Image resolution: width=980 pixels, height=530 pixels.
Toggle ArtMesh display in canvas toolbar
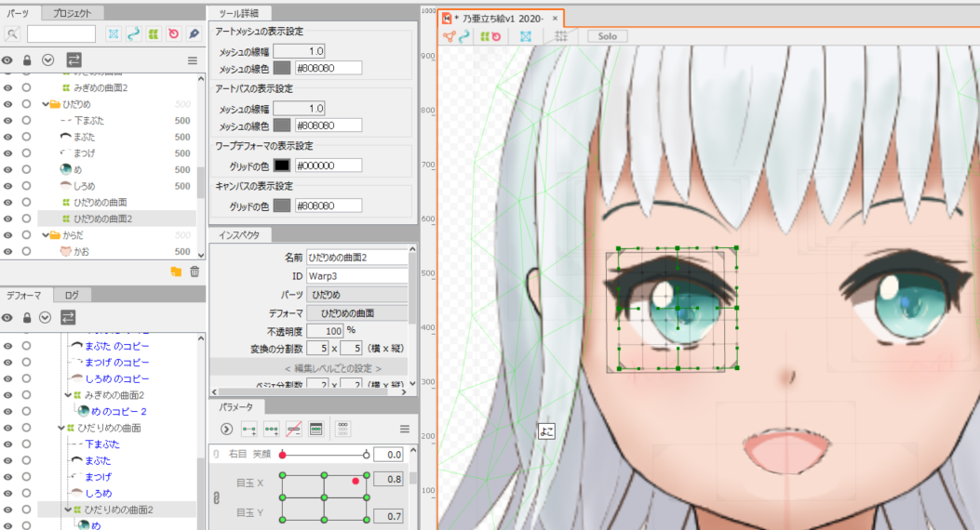(449, 36)
